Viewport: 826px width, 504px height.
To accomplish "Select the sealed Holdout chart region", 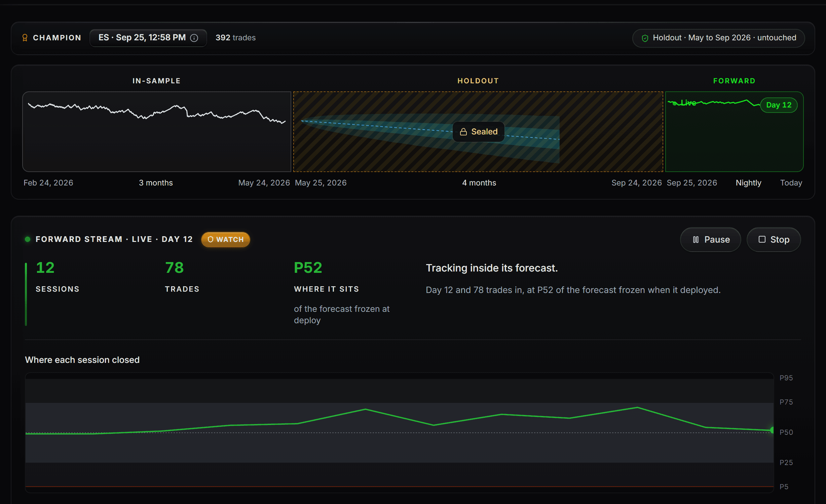I will click(x=478, y=132).
